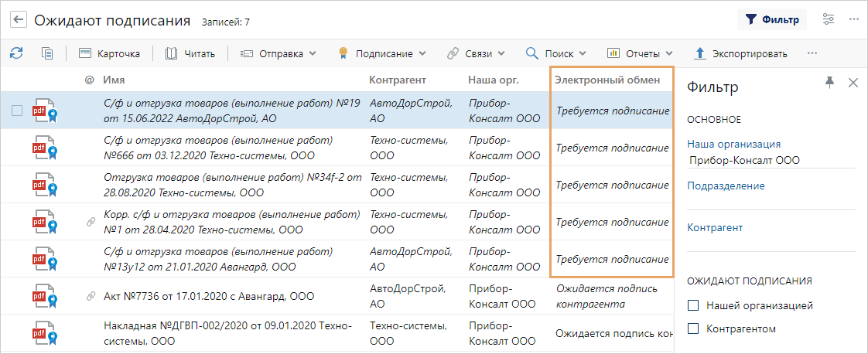The image size is (868, 354).
Task: Click link icon beside Корр. с/ф document
Action: 91,222
